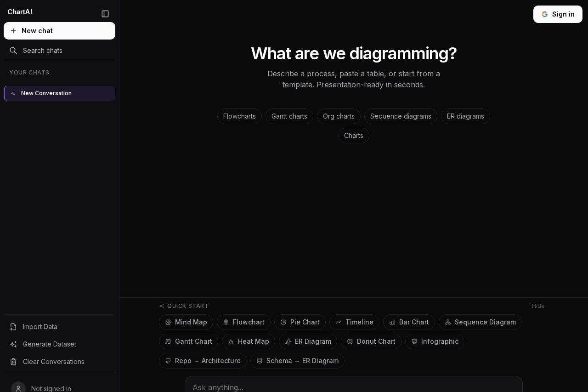The width and height of the screenshot is (588, 392).
Task: Collapse the sidebar panel icon
Action: 105,14
